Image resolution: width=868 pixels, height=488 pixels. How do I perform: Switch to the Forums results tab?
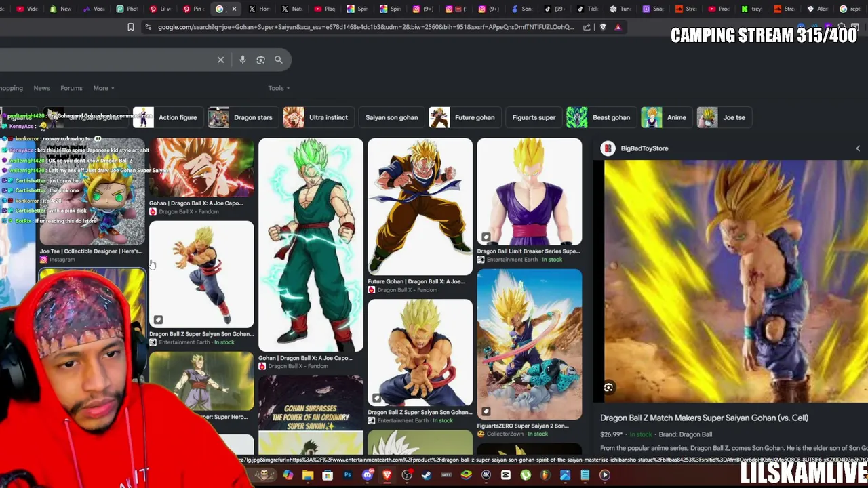[x=71, y=88]
